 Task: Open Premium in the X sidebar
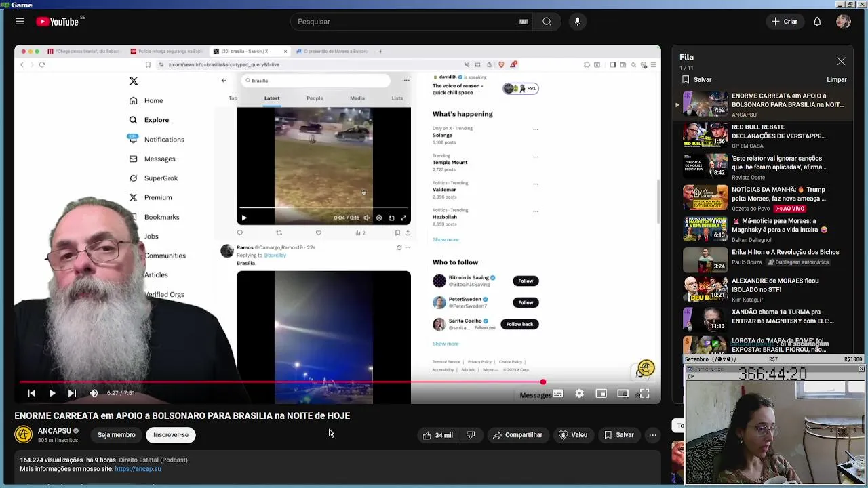point(151,197)
